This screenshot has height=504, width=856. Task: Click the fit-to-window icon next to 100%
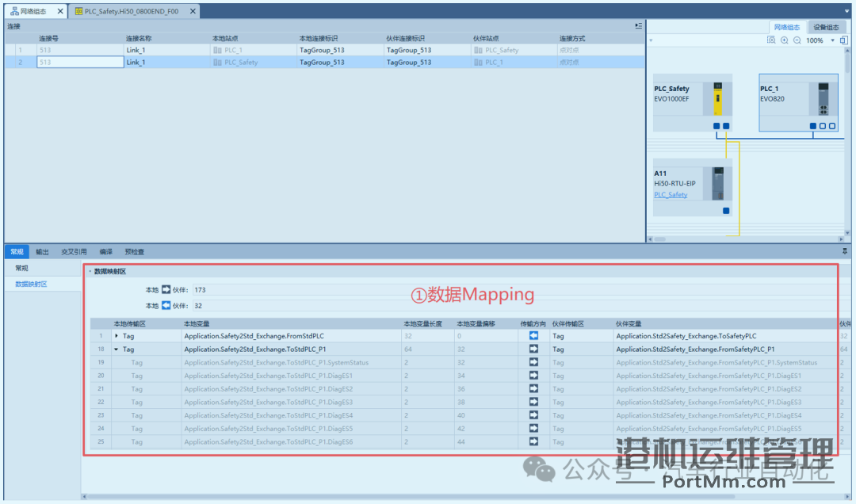pyautogui.click(x=844, y=40)
